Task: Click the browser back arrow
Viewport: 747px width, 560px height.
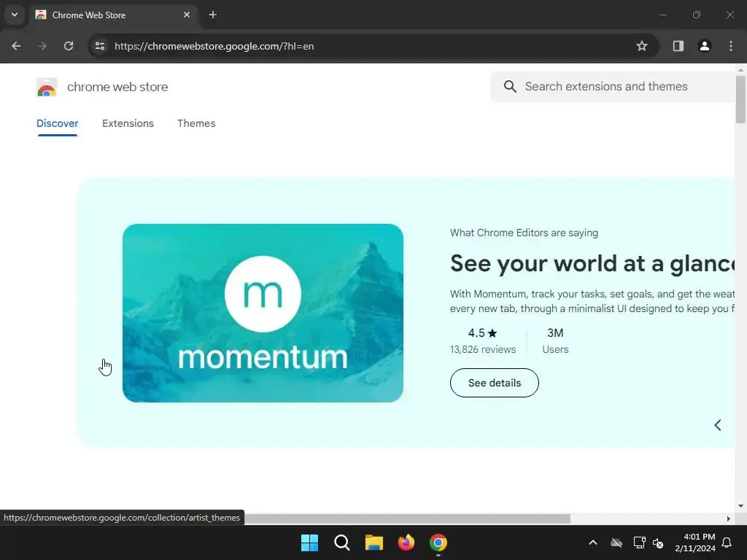Action: pyautogui.click(x=16, y=46)
